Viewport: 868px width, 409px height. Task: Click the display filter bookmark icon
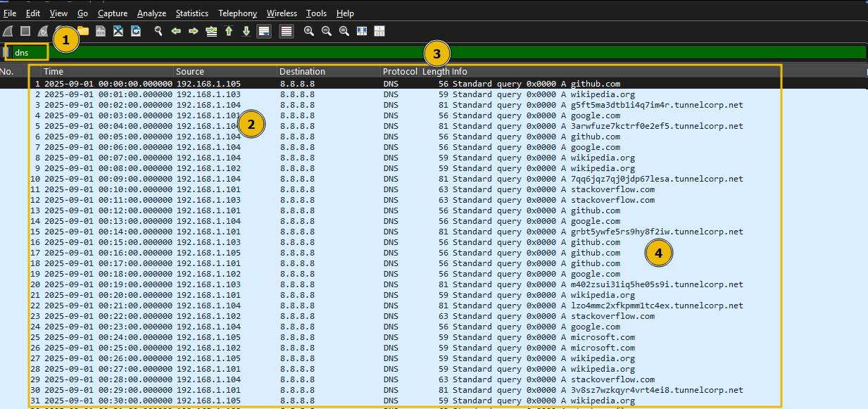7,53
